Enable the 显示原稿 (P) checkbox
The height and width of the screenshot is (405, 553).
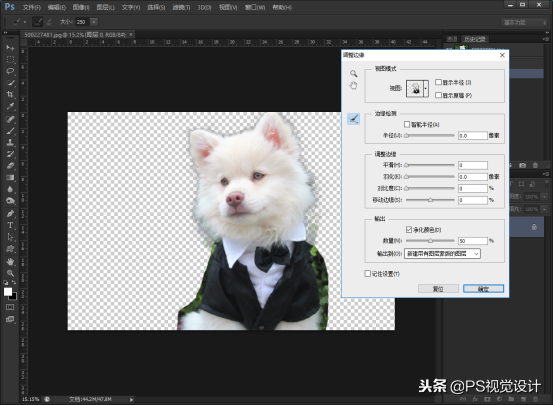pos(438,95)
